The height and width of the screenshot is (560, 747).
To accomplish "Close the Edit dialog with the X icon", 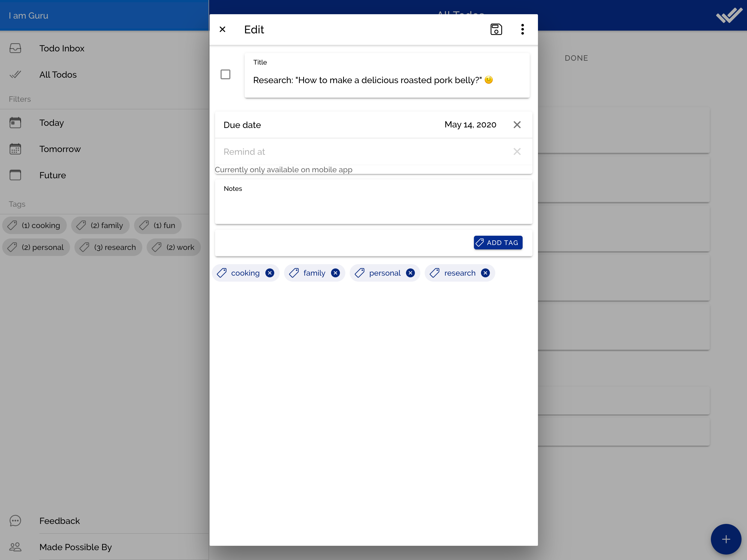I will point(222,29).
